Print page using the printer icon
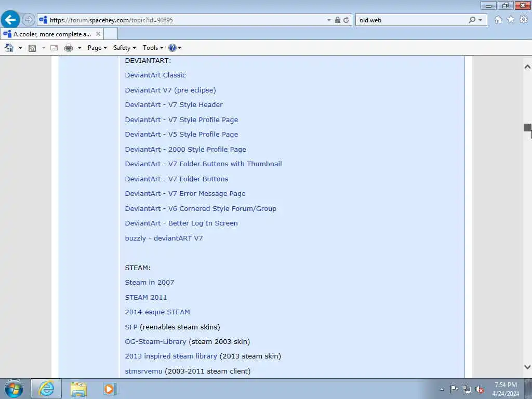 coord(69,48)
